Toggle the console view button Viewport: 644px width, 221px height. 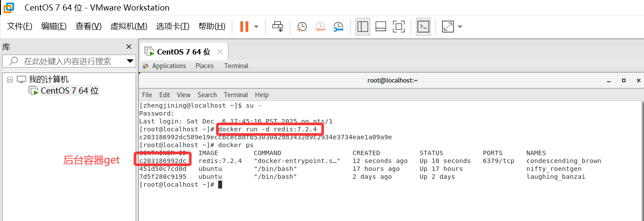(423, 26)
